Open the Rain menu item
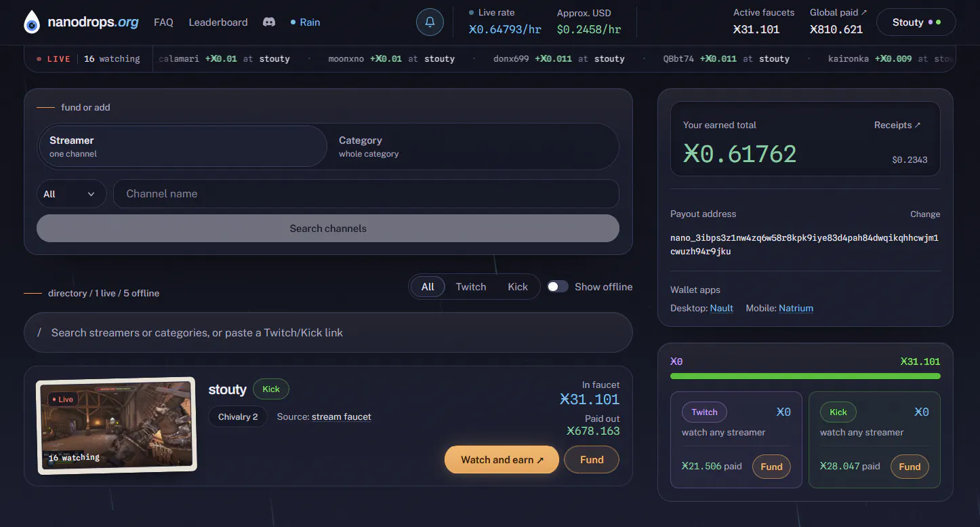 [305, 22]
